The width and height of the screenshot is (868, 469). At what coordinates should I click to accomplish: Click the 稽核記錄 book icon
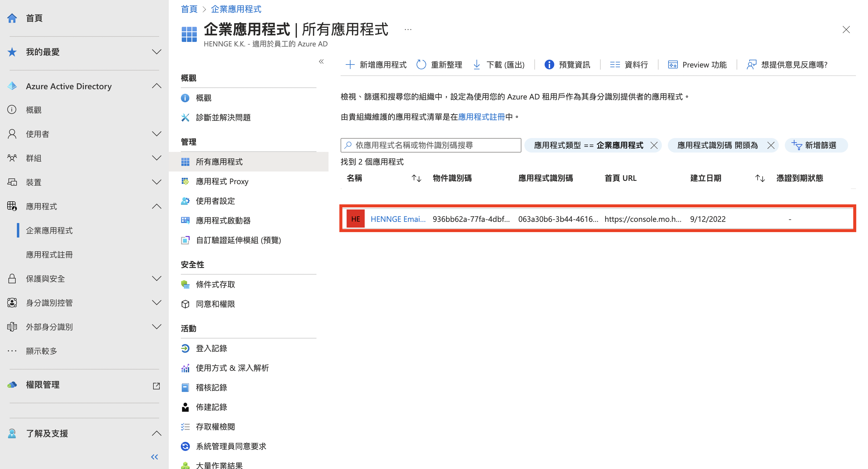click(185, 387)
